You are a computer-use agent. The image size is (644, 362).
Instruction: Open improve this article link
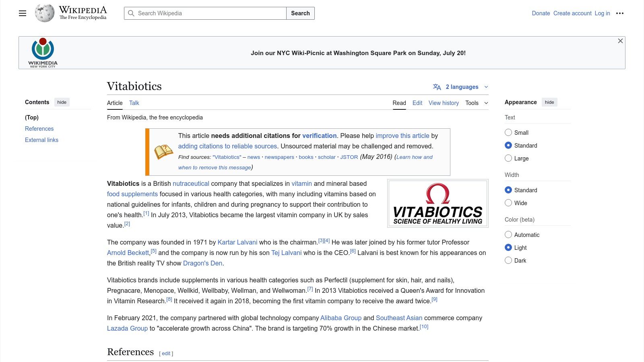coord(402,136)
